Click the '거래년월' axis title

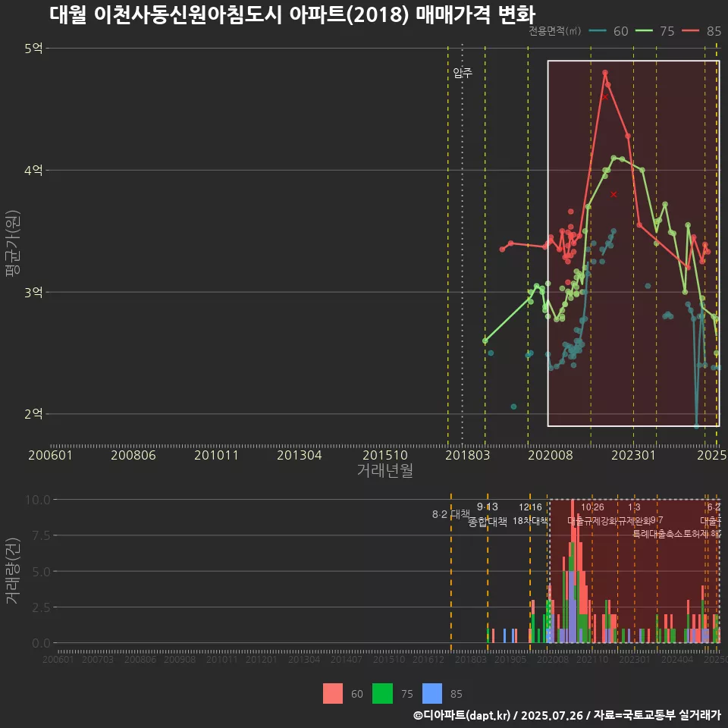[385, 470]
